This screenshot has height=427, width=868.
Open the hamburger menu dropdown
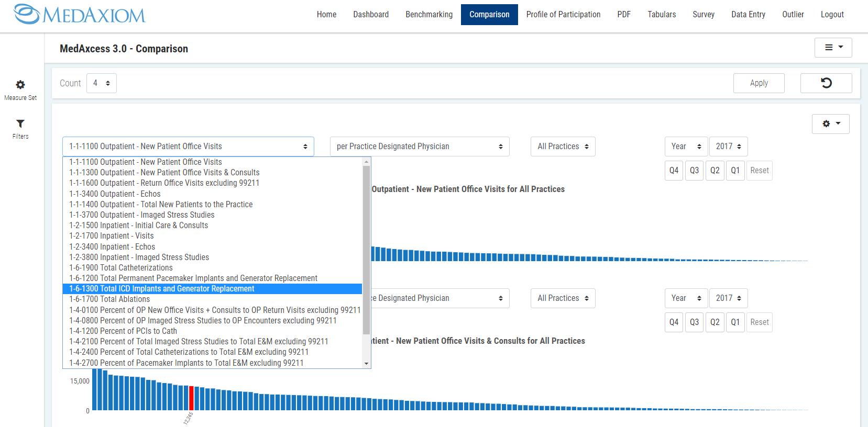[x=833, y=48]
